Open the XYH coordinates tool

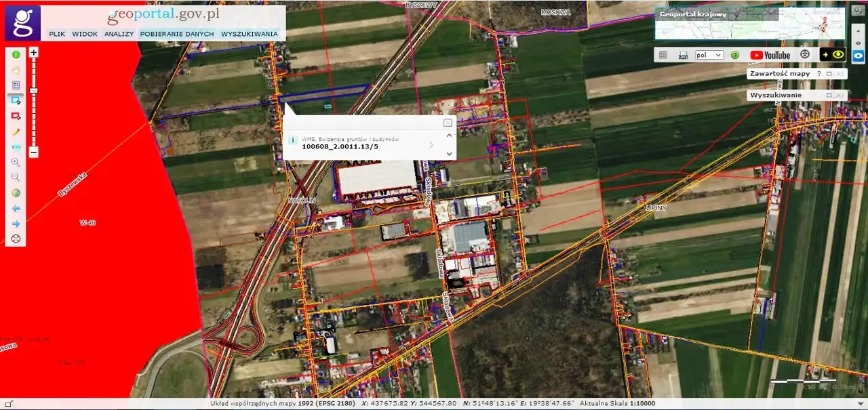(16, 147)
